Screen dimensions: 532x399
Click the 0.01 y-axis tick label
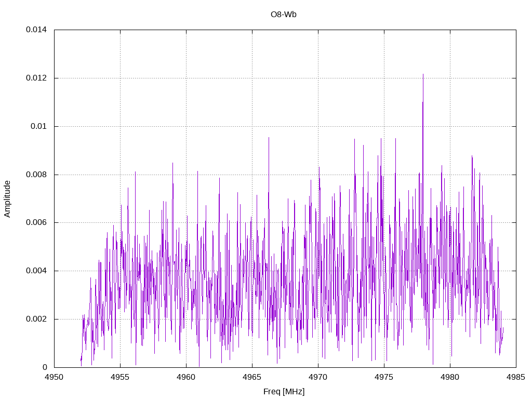pos(38,126)
